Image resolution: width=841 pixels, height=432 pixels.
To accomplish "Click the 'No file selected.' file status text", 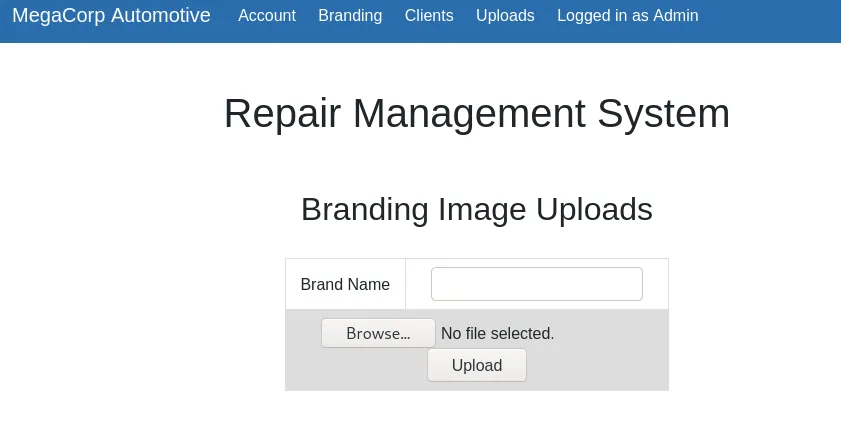I will click(497, 333).
